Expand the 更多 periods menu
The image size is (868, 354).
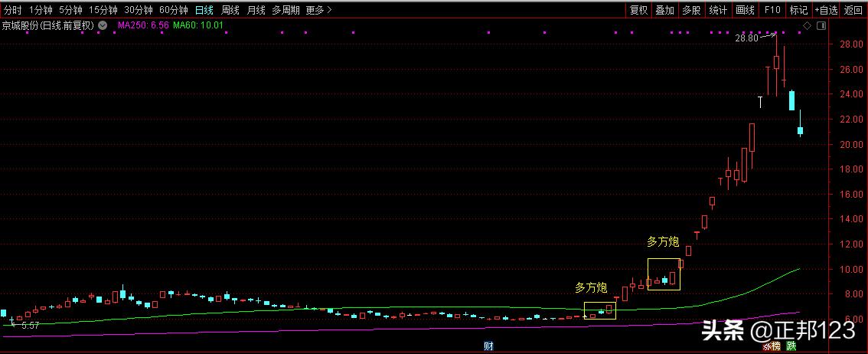click(318, 10)
